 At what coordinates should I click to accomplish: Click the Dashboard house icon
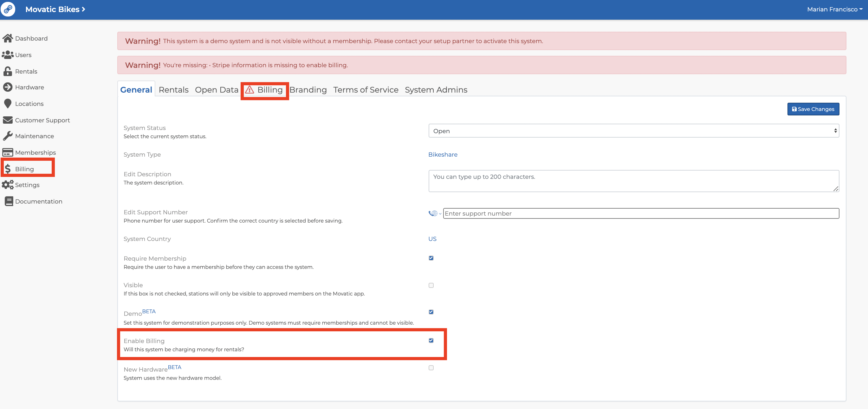click(8, 38)
